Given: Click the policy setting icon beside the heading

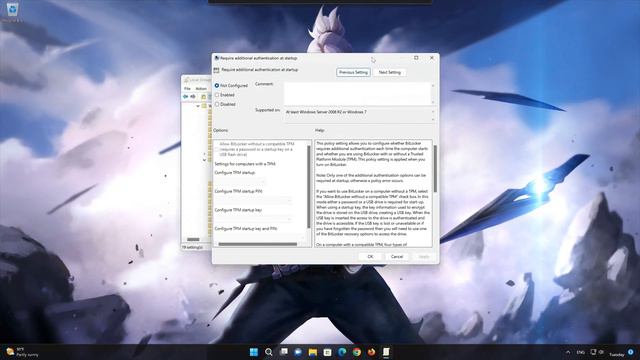Looking at the screenshot, I should click(216, 70).
